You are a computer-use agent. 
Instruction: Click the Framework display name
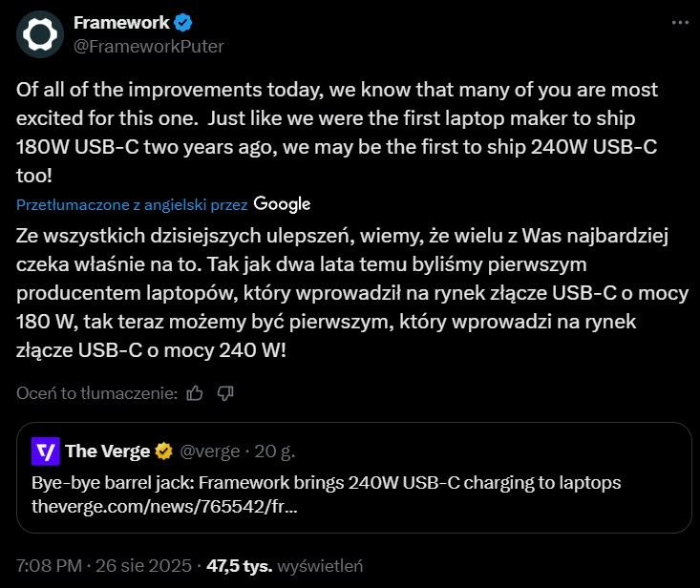[121, 22]
